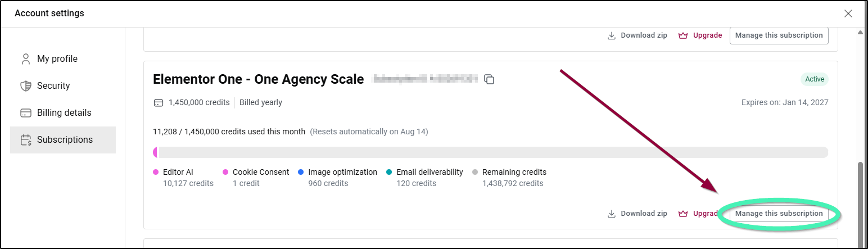Click the upper Upgrade crown icon
The width and height of the screenshot is (868, 249).
[x=684, y=35]
